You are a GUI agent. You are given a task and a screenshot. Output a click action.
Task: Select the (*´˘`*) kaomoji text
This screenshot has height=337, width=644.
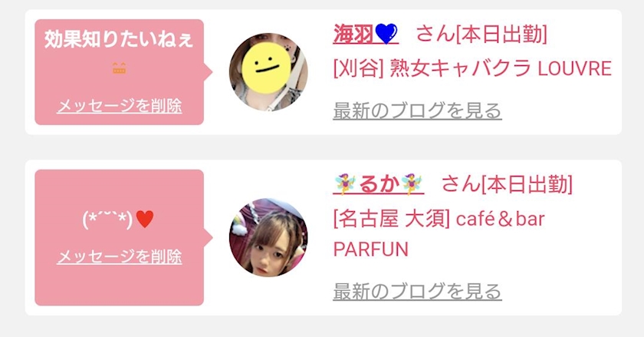(x=108, y=220)
